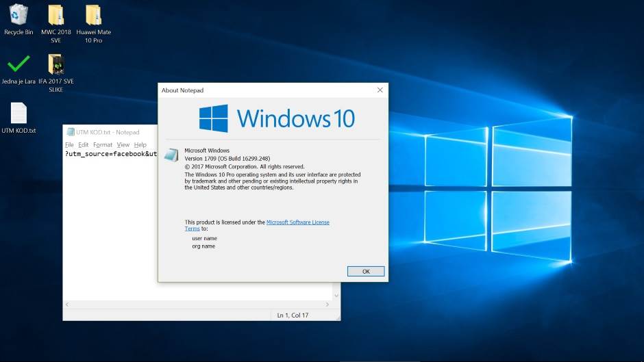
Task: Open the View menu in Notepad
Action: [x=123, y=145]
